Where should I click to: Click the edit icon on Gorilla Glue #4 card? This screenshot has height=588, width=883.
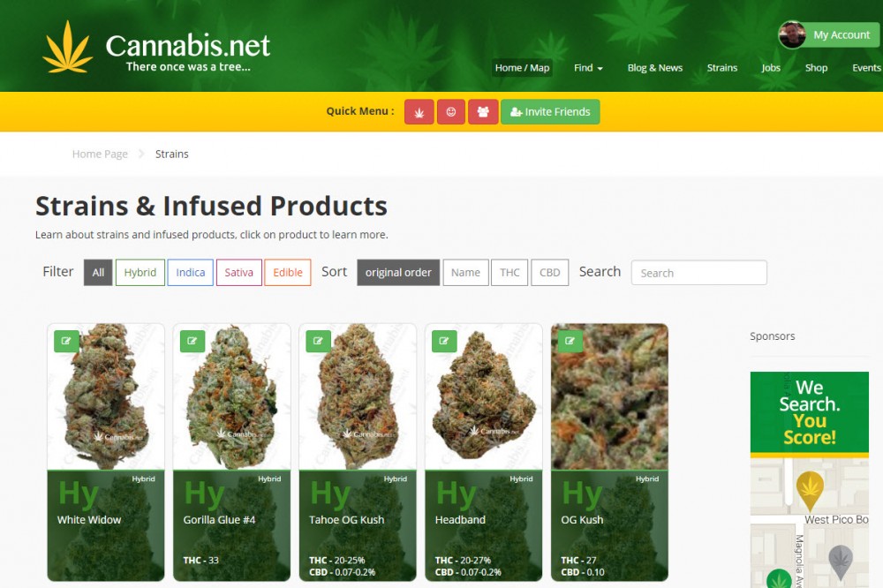(x=192, y=341)
